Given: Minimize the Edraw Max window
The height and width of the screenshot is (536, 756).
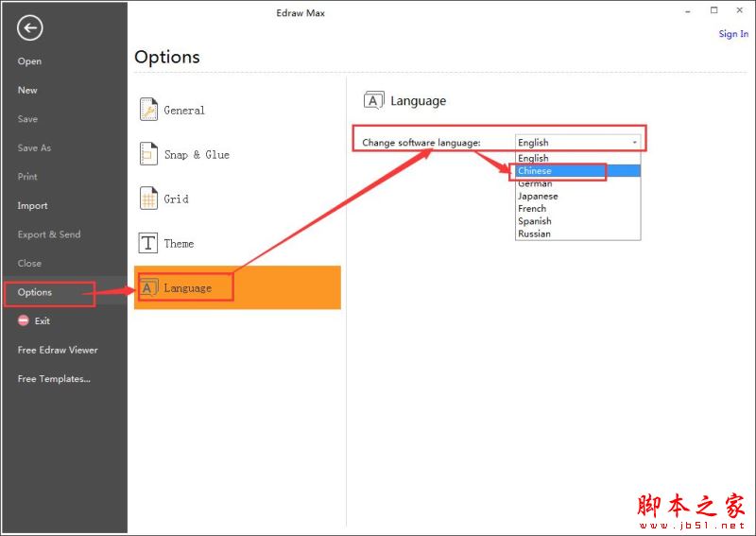Looking at the screenshot, I should (688, 10).
